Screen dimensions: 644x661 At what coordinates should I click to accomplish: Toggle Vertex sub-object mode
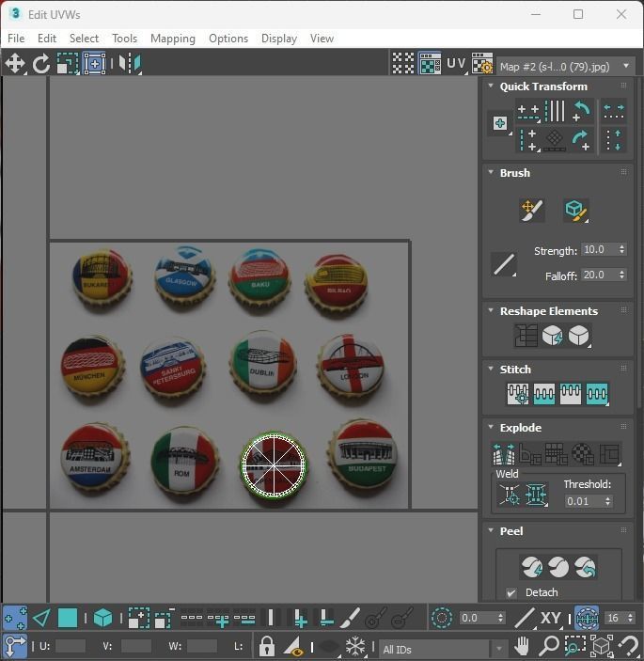tap(15, 618)
